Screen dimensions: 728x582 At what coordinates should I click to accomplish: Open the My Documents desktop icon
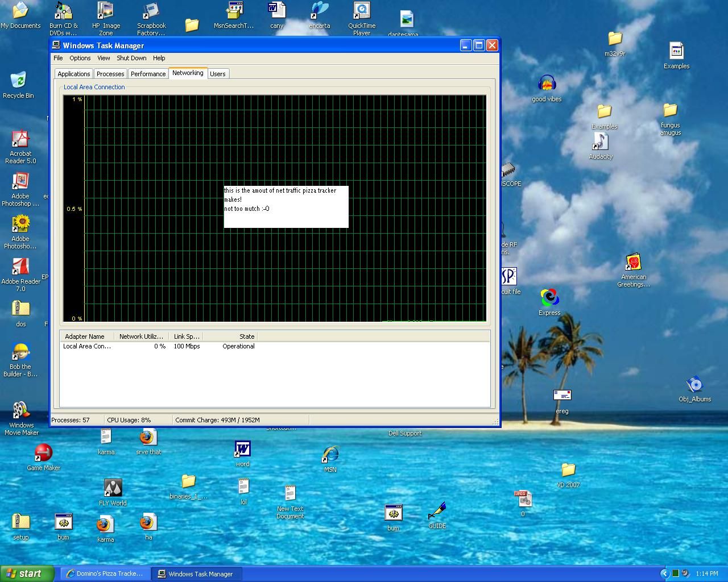(20, 15)
